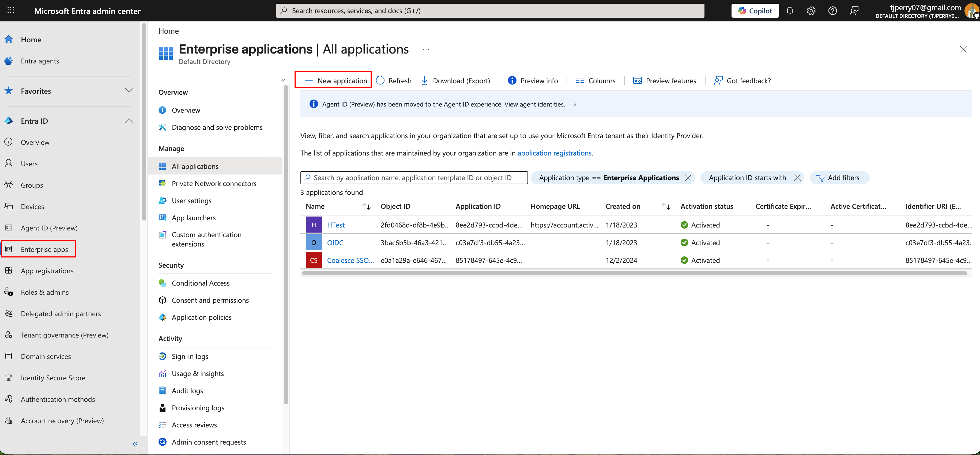This screenshot has width=980, height=455.
Task: Select Conditional Access under Security
Action: pos(201,283)
